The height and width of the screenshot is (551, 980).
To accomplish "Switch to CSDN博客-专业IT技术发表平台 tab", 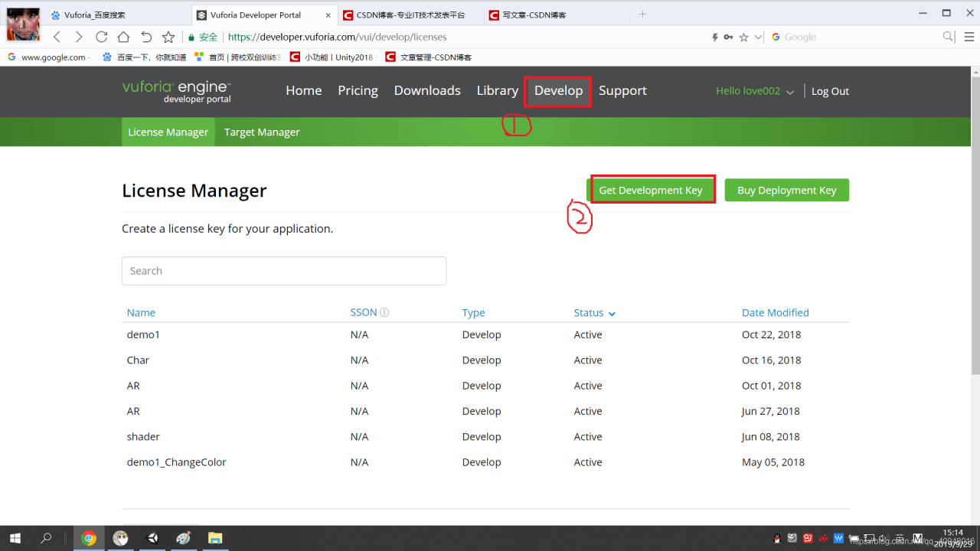I will coord(410,15).
